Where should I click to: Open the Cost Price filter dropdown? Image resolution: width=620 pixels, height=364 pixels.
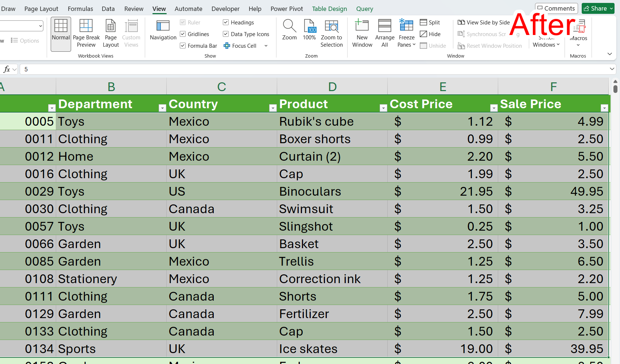click(494, 108)
